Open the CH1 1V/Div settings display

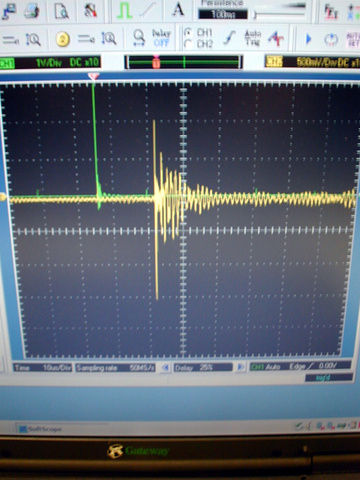[50, 62]
